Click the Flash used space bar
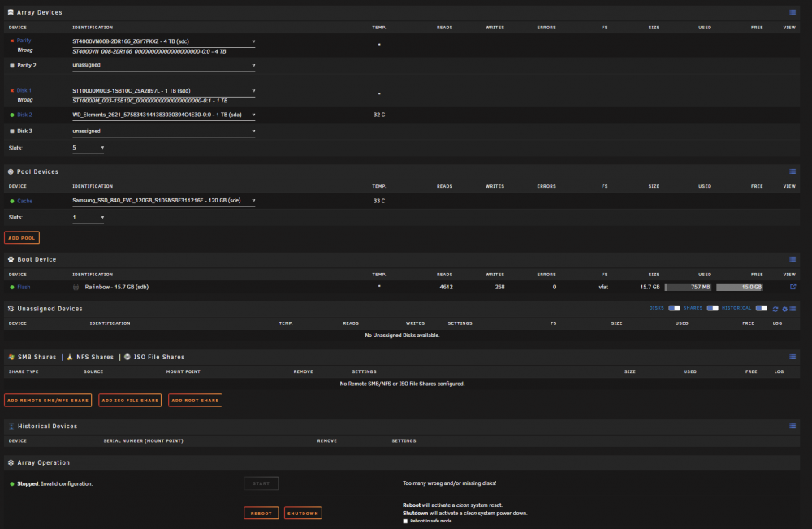This screenshot has height=529, width=812. [x=688, y=287]
